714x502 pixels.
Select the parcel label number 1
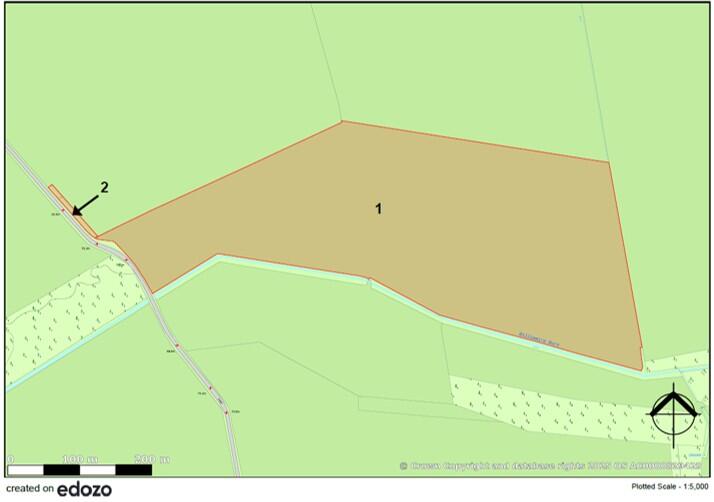click(x=378, y=209)
